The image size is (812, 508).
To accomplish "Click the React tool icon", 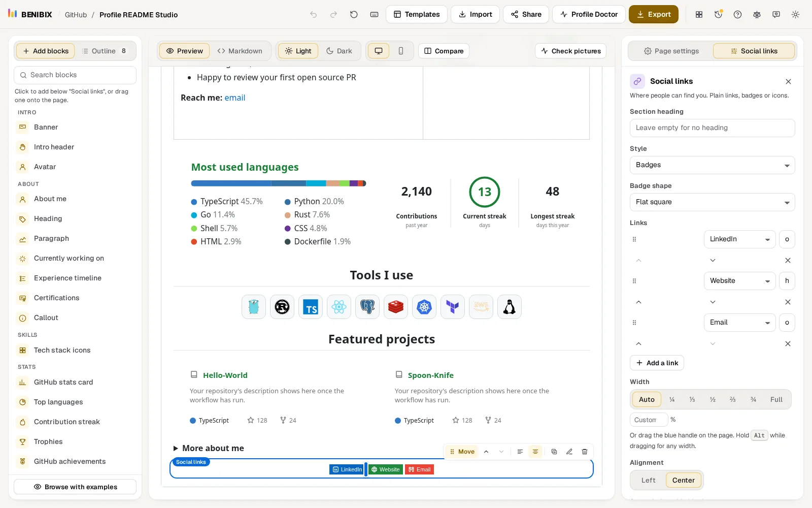I will 339,307.
